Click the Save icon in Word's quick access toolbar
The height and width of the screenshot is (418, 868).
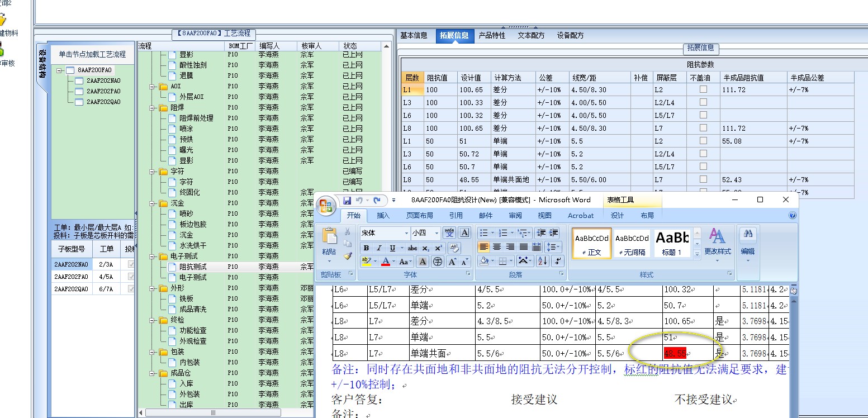tap(347, 200)
